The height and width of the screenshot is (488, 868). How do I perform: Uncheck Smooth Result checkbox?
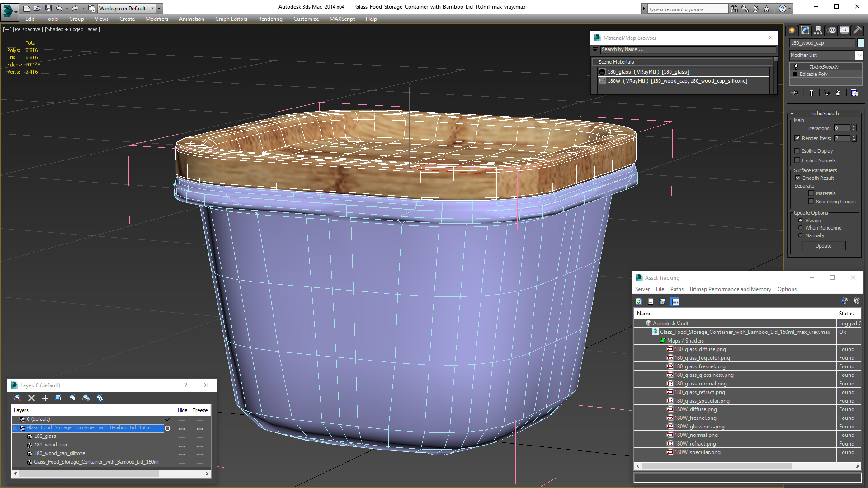(797, 178)
